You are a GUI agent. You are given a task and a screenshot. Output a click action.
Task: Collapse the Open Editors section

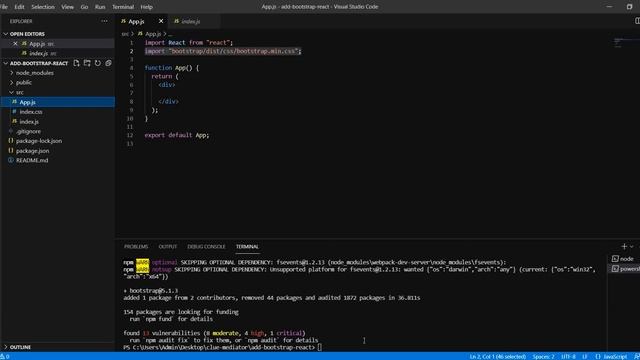point(27,34)
